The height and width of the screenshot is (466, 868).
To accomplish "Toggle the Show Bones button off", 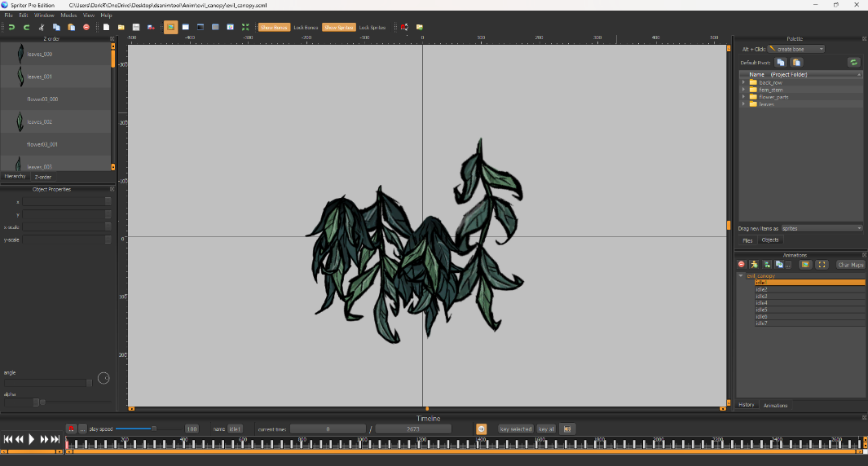I will click(x=274, y=27).
